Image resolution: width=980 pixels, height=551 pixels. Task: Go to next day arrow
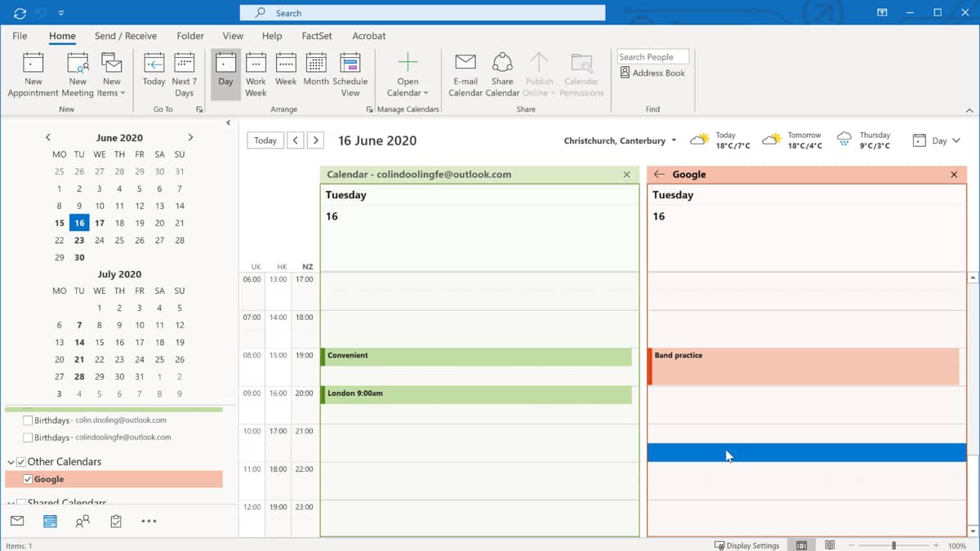[316, 140]
